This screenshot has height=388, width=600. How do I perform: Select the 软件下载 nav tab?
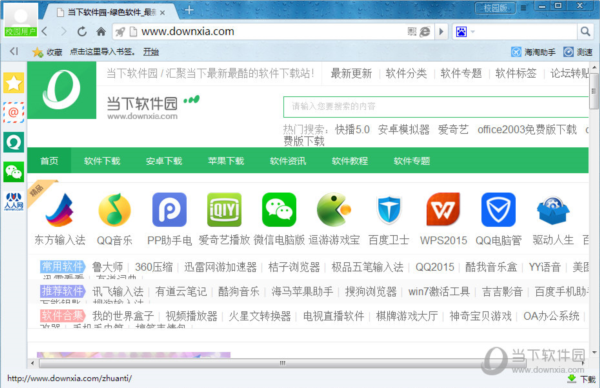(x=102, y=161)
